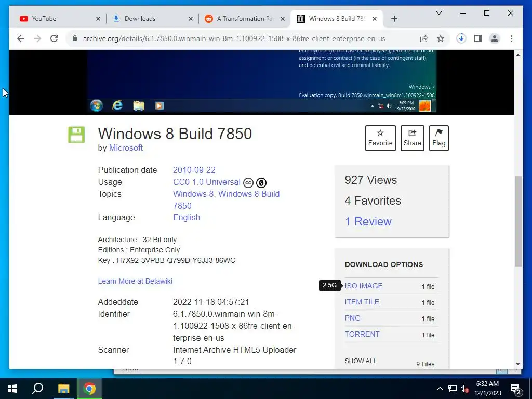Viewport: 532px width, 399px height.
Task: Click the product key text H7X92-3VPBB
Action: (176, 261)
